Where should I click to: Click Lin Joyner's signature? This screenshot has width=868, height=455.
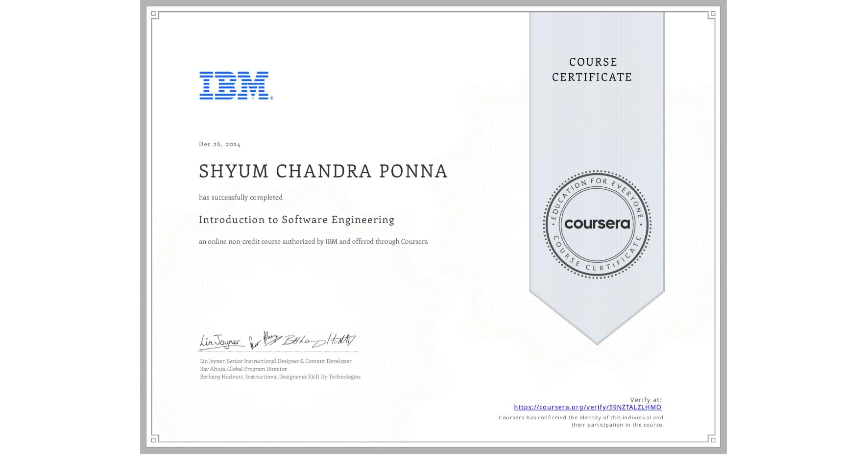point(219,341)
